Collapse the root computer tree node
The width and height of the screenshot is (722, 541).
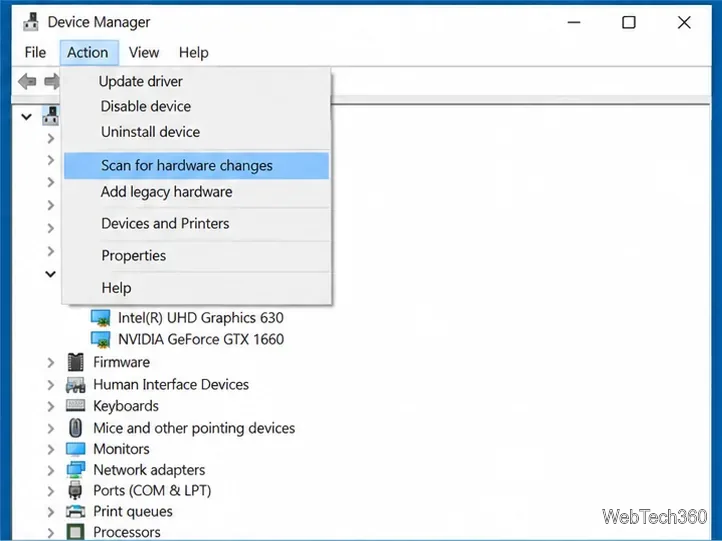27,116
